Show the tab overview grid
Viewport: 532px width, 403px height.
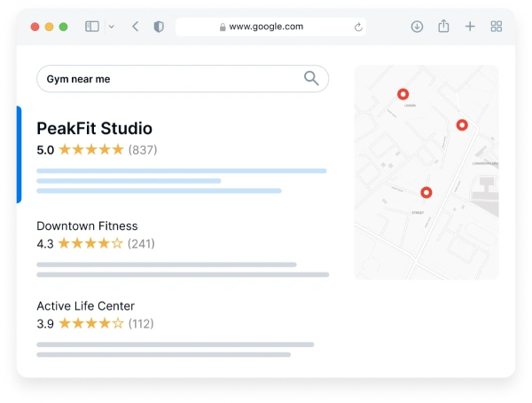[497, 27]
